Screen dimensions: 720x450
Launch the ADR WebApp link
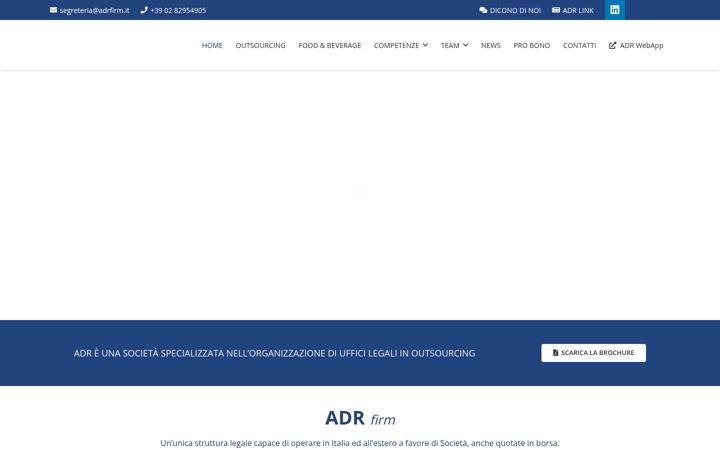point(641,45)
